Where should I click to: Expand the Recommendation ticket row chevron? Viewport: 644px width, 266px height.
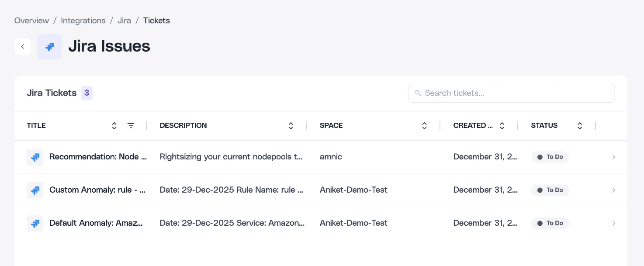point(613,157)
